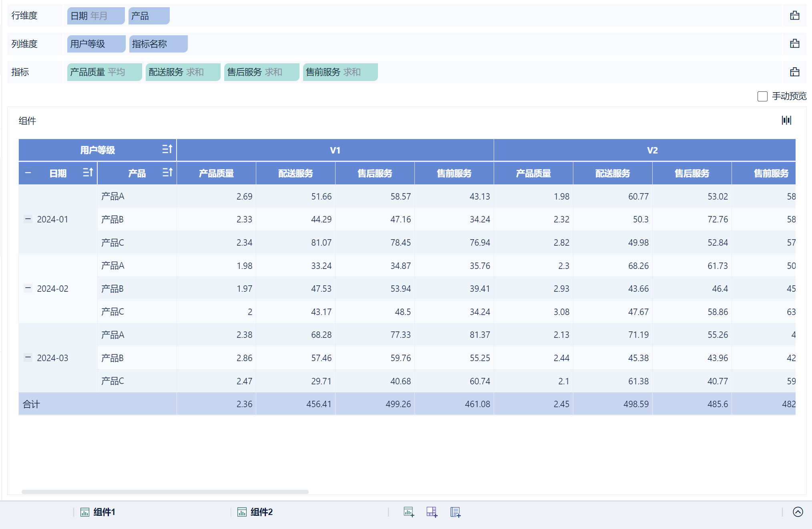Click the clear icon on 行维度 row
812x529 pixels.
point(794,16)
